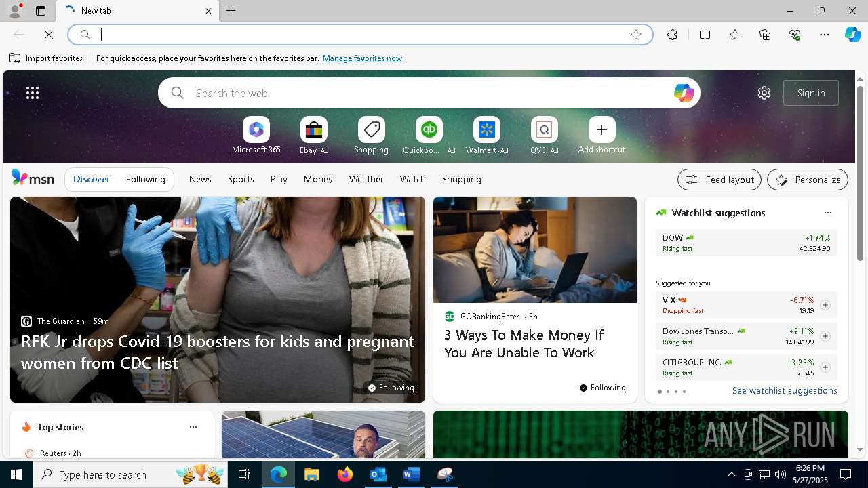868x488 pixels.
Task: Open the Watch section
Action: 413,179
